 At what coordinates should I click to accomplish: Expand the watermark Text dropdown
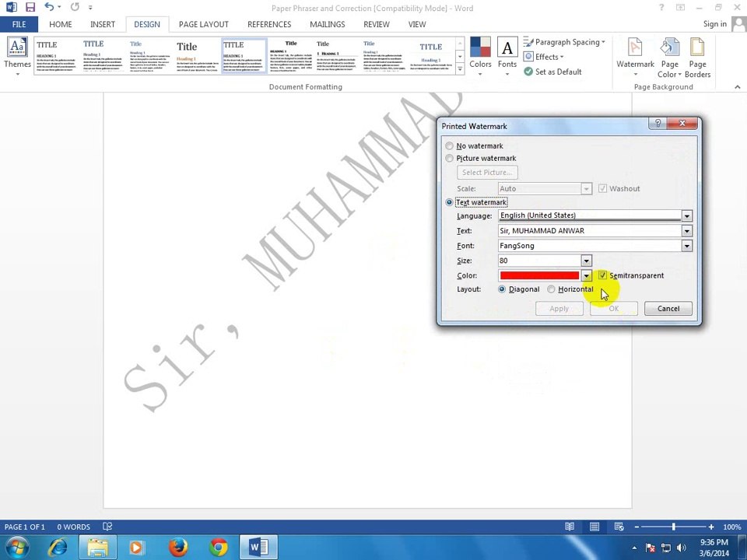[686, 231]
